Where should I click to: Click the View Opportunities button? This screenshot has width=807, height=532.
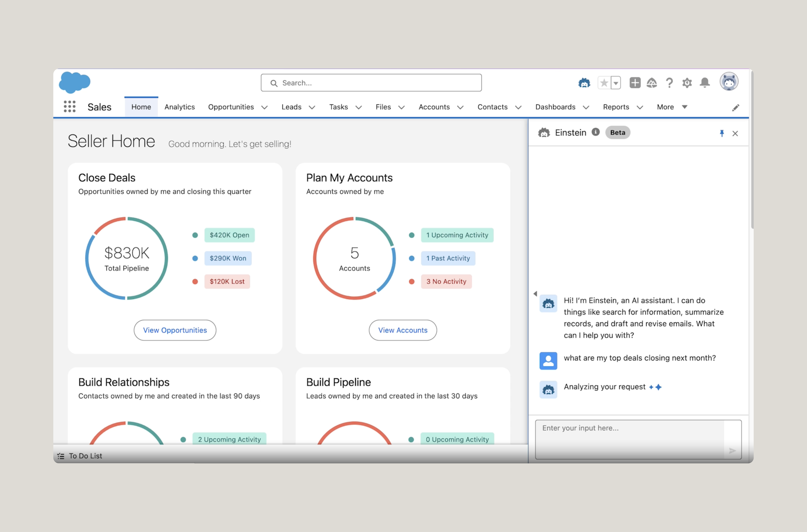175,330
